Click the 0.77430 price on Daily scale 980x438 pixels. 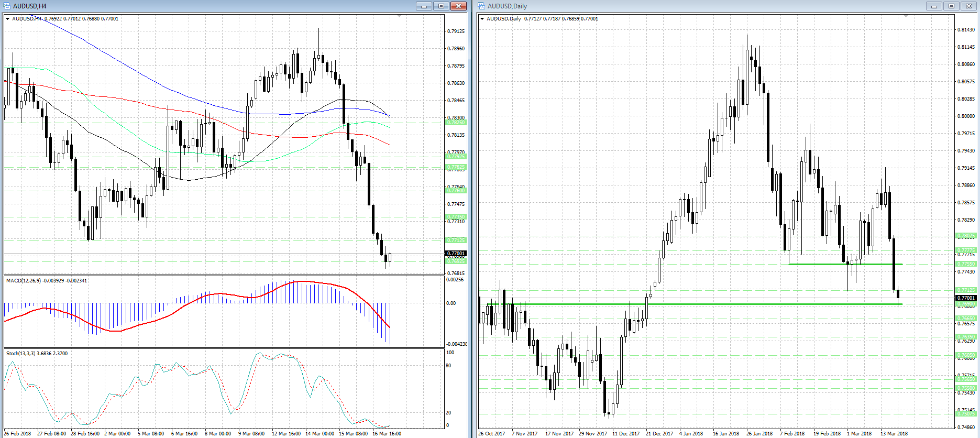click(966, 272)
